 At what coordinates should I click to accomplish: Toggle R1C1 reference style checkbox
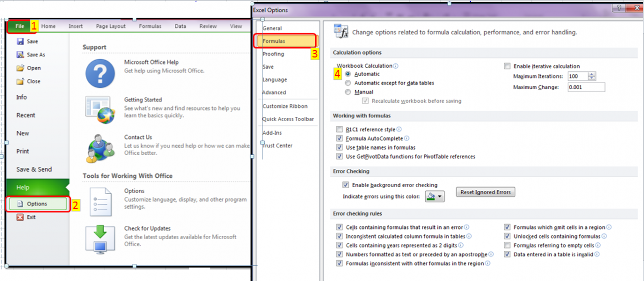(339, 129)
